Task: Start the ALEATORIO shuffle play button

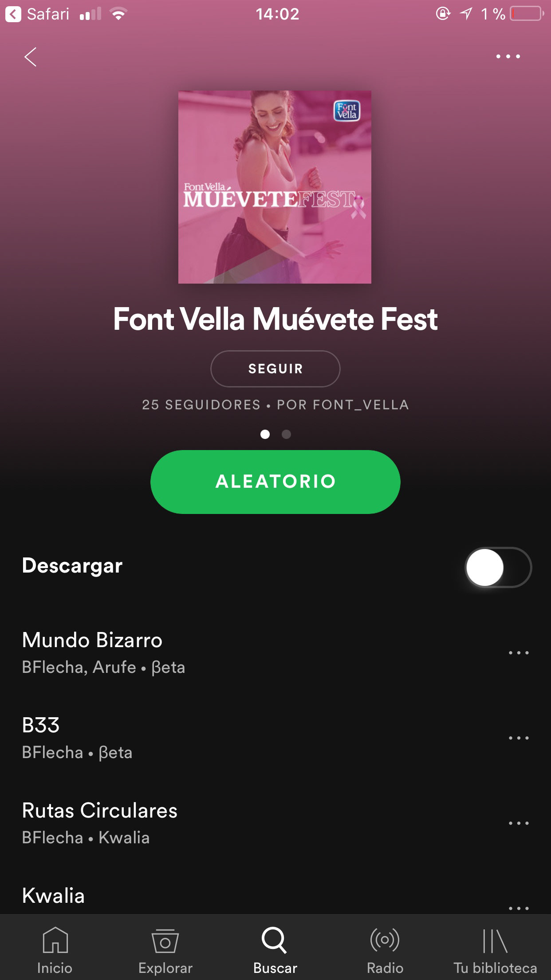Action: tap(275, 482)
